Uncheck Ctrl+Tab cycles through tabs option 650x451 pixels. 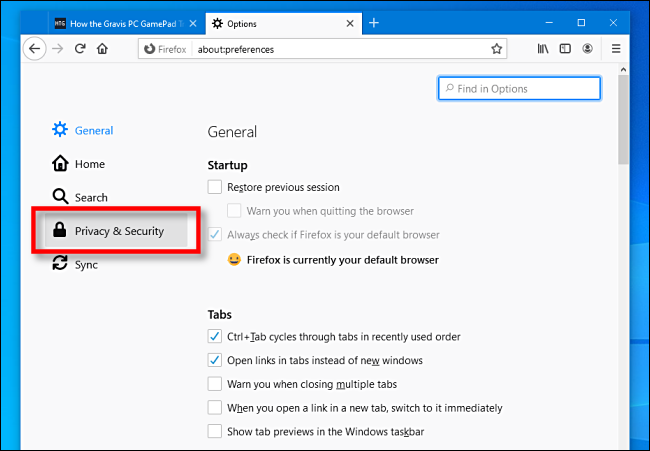pyautogui.click(x=215, y=337)
